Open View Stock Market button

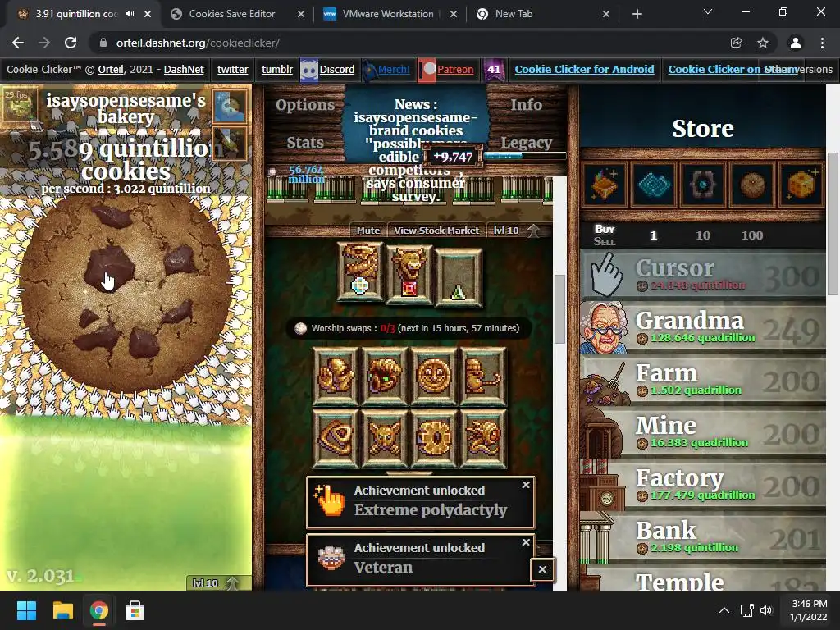[x=436, y=231]
